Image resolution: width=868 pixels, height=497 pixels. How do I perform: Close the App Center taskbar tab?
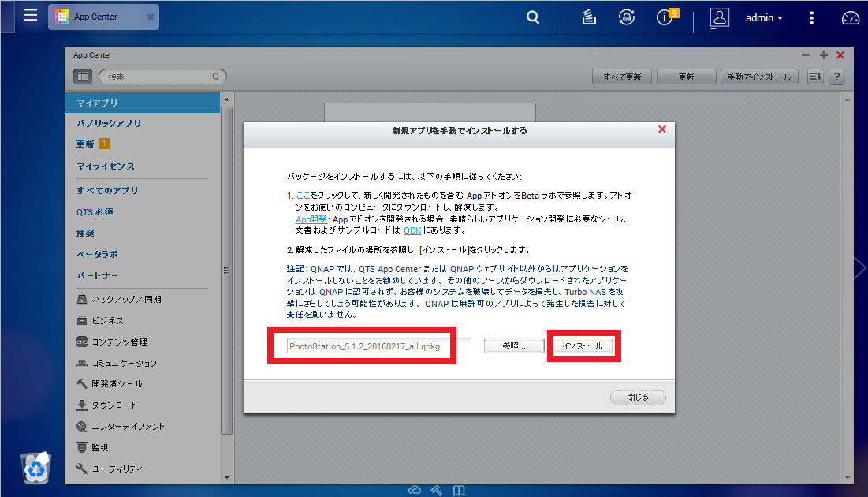151,17
